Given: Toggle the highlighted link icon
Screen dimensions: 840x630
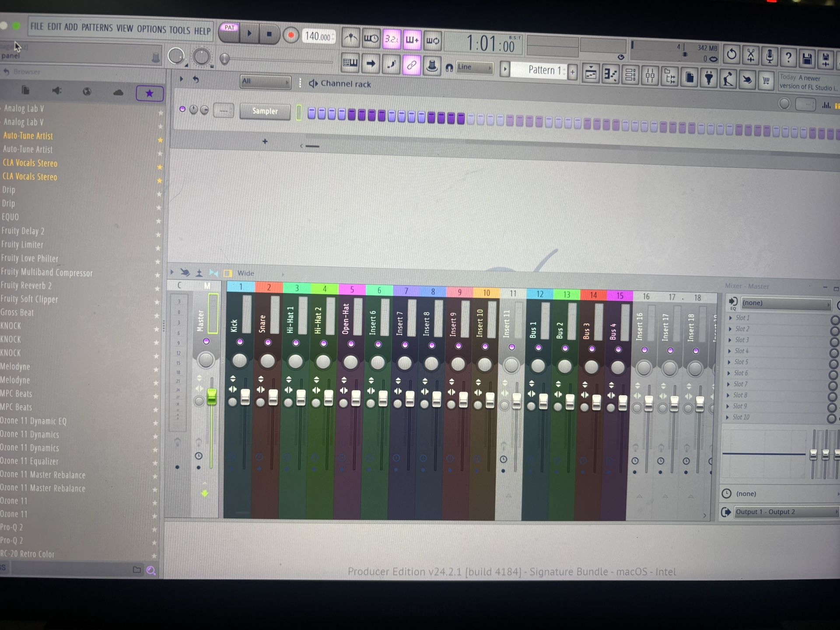Looking at the screenshot, I should pyautogui.click(x=412, y=65).
